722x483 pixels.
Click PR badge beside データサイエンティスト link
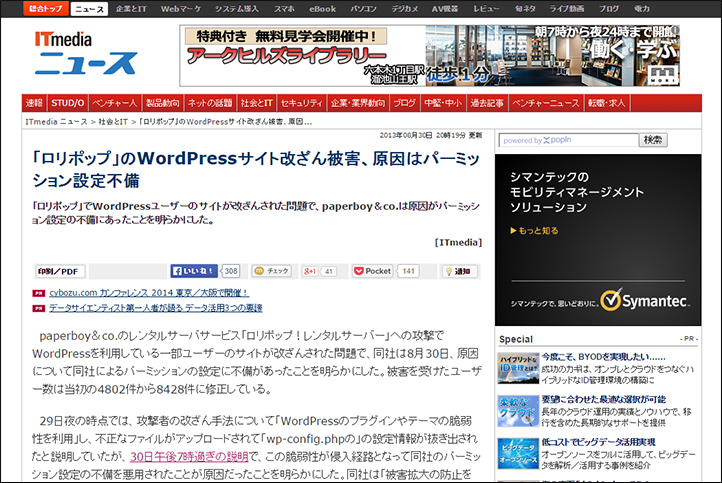[x=38, y=308]
